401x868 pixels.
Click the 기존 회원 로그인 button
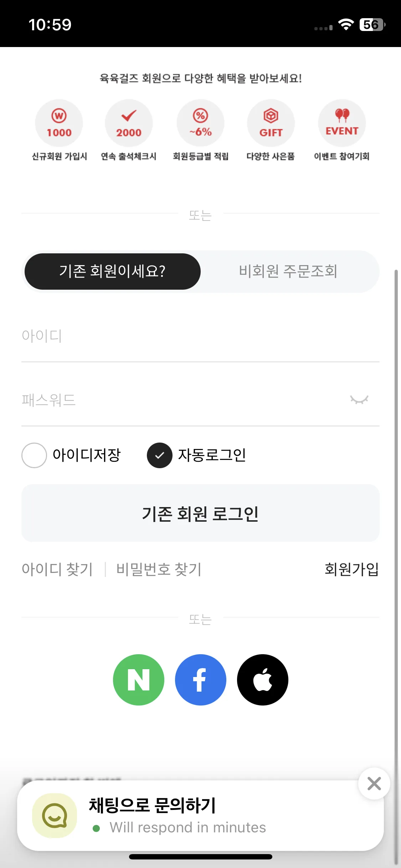(200, 513)
